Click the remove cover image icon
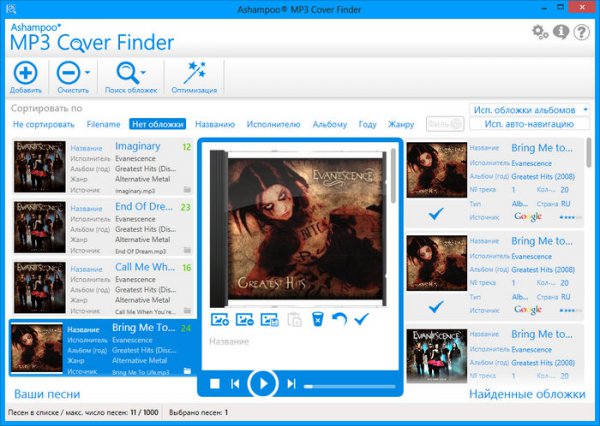 click(245, 319)
